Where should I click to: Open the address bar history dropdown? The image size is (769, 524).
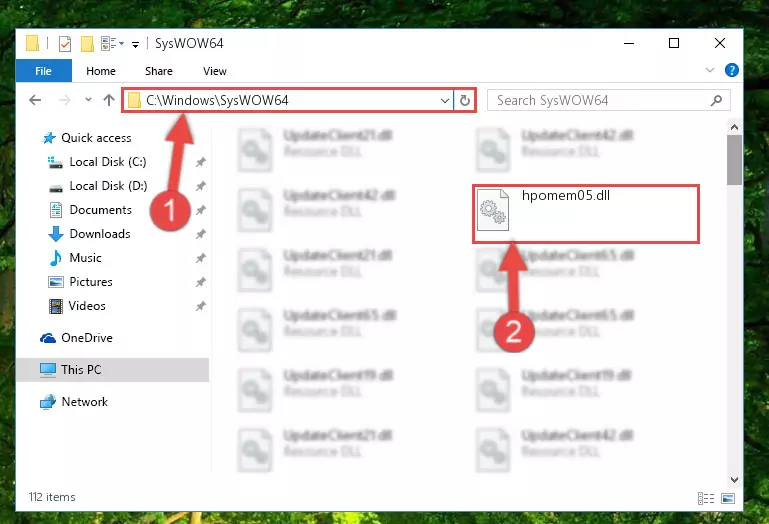[445, 101]
